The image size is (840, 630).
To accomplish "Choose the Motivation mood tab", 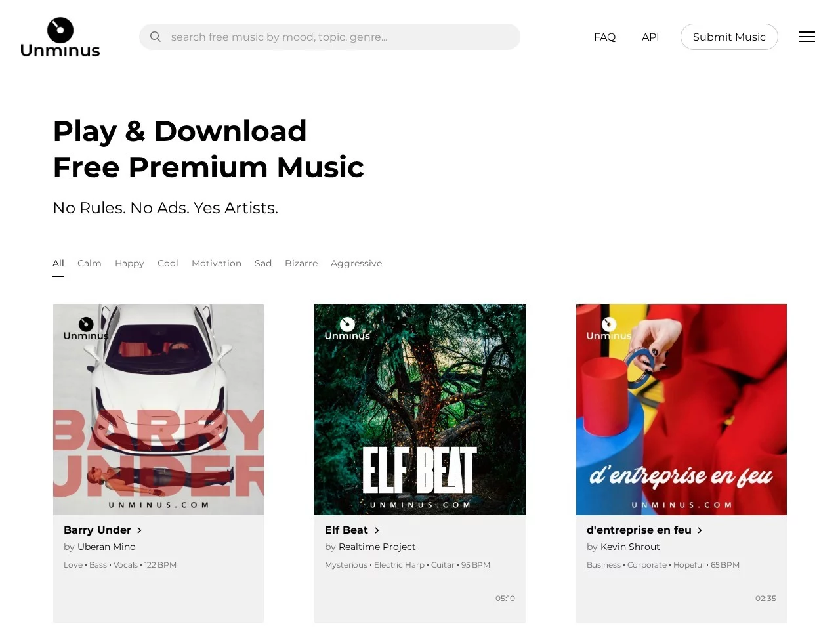I will point(217,263).
